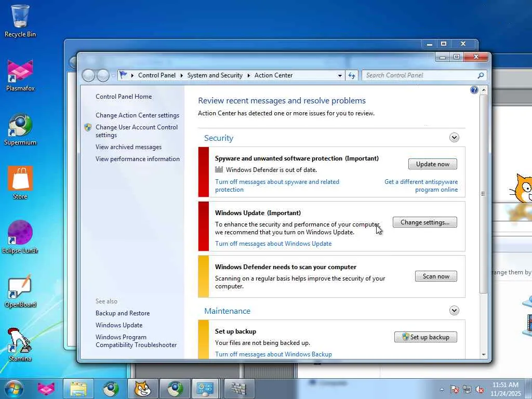Click the muted volume tray icon
532x399 pixels.
(480, 390)
